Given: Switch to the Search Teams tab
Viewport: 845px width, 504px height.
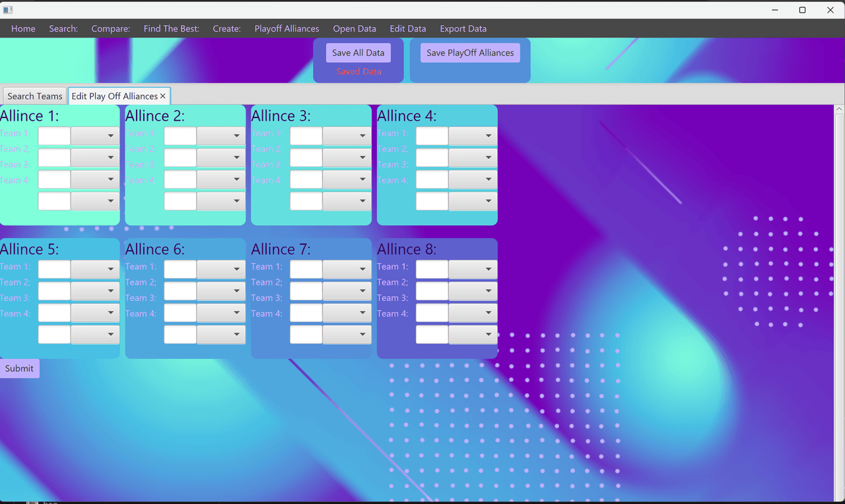Looking at the screenshot, I should [x=35, y=96].
